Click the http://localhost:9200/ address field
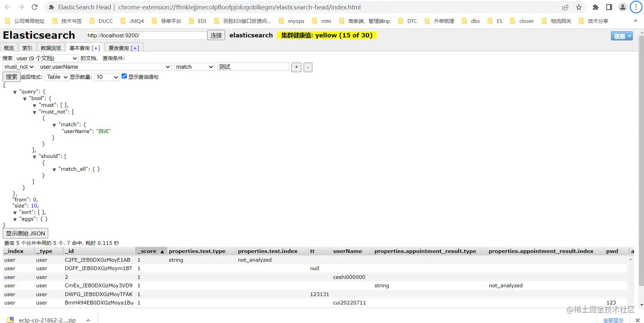Image resolution: width=644 pixels, height=323 pixels. (x=146, y=35)
